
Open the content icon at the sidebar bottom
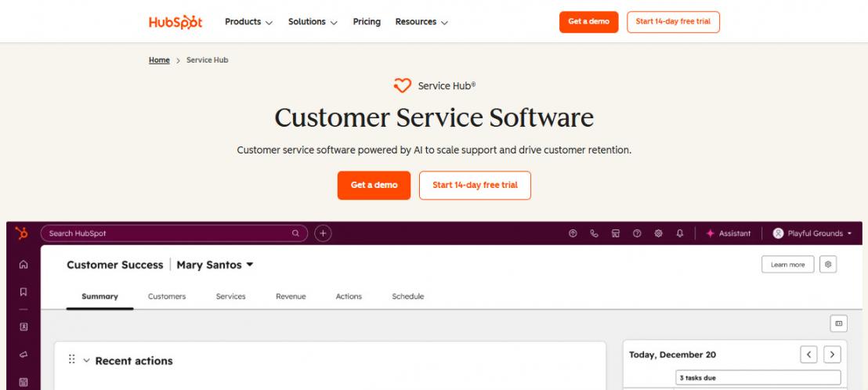click(x=24, y=381)
